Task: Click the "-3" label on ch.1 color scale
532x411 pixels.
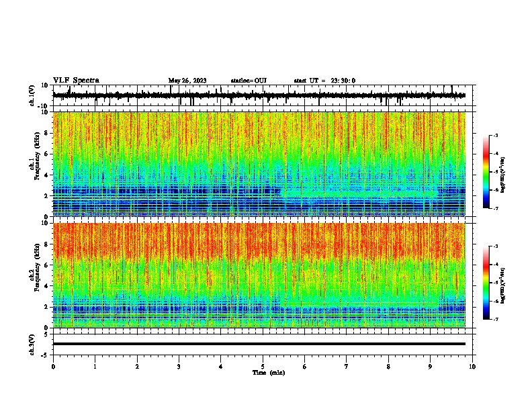Action: [x=496, y=135]
